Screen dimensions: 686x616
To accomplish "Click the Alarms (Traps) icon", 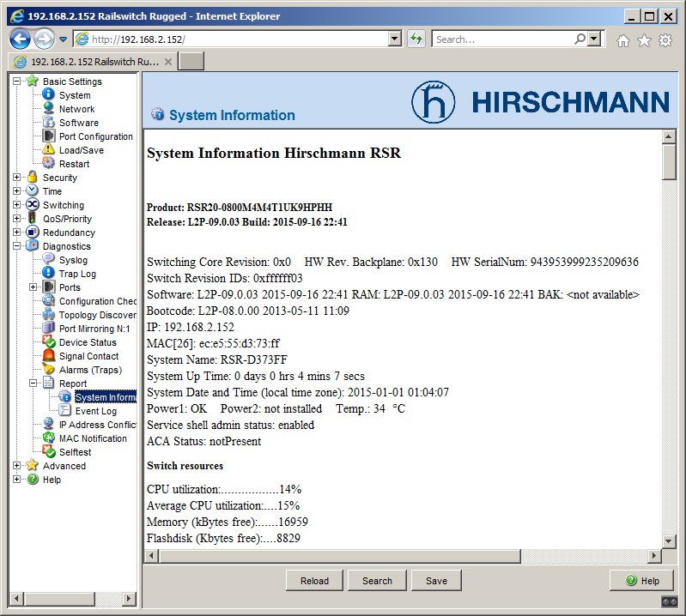I will point(48,370).
